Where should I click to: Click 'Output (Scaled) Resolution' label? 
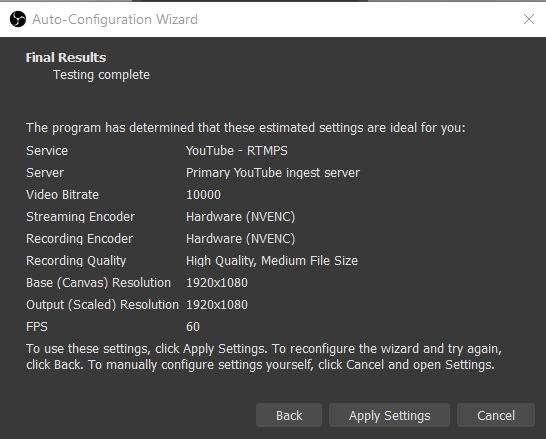point(102,305)
